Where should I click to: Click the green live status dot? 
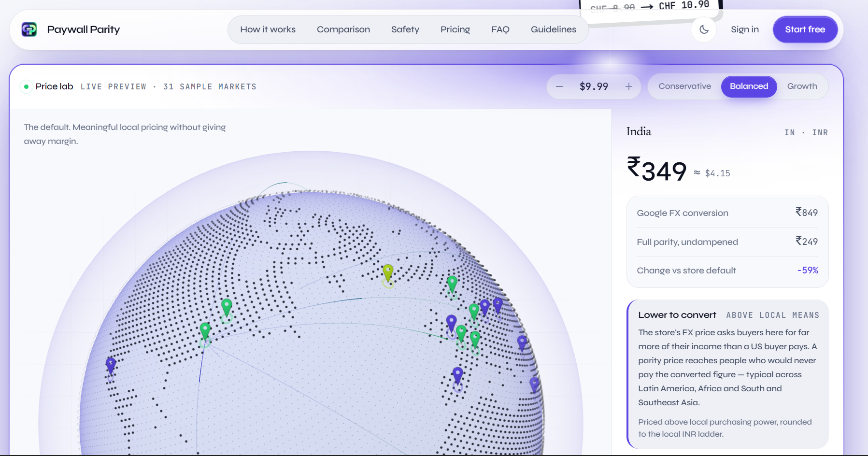(26, 86)
